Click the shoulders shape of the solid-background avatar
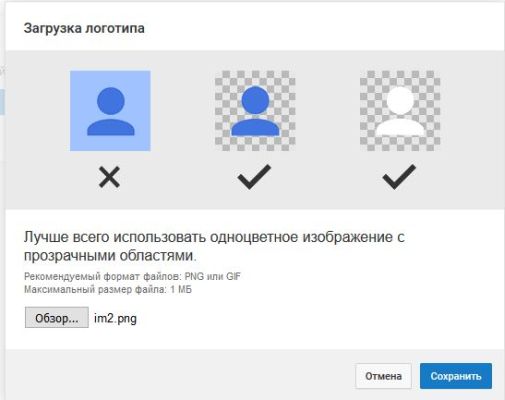This screenshot has width=505, height=400. pos(111,127)
